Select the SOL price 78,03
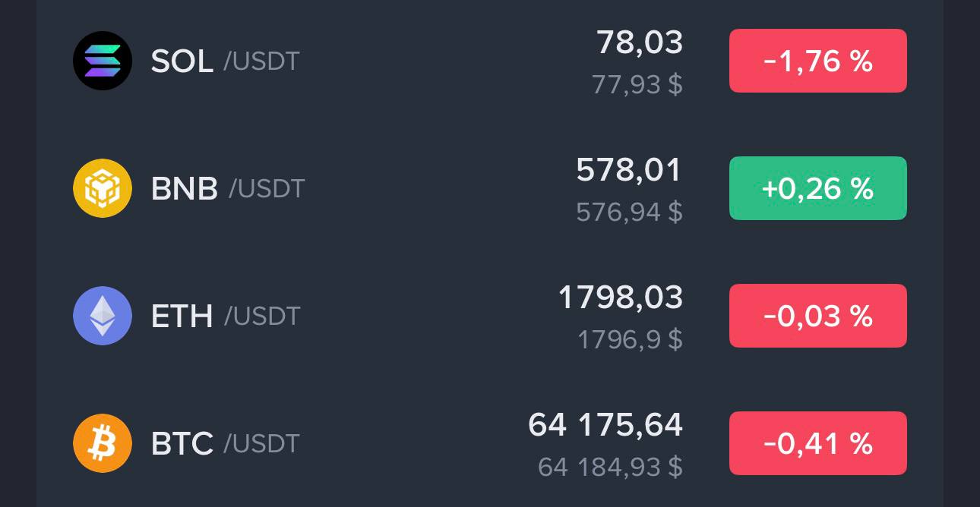The width and height of the screenshot is (980, 507). 640,43
